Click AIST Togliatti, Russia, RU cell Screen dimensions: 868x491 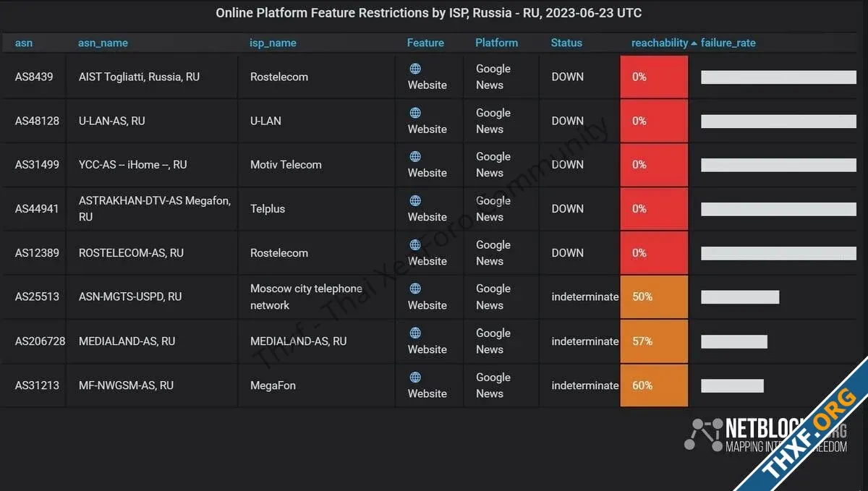[153, 77]
